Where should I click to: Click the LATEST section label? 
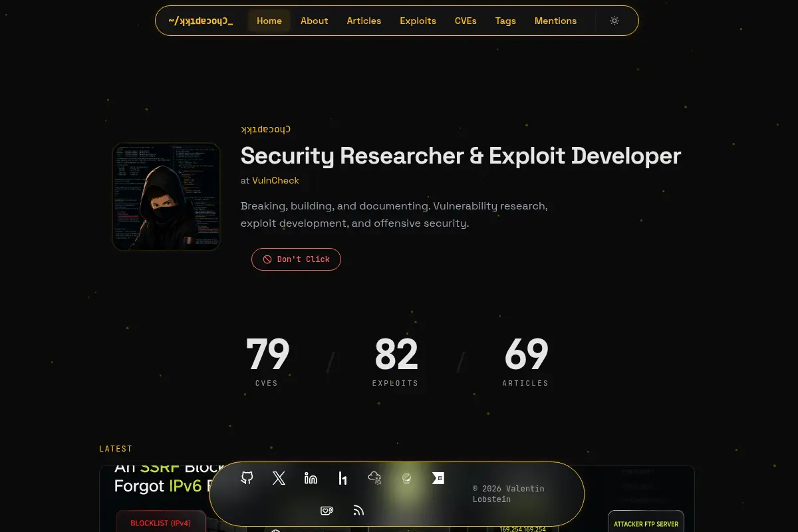click(116, 449)
